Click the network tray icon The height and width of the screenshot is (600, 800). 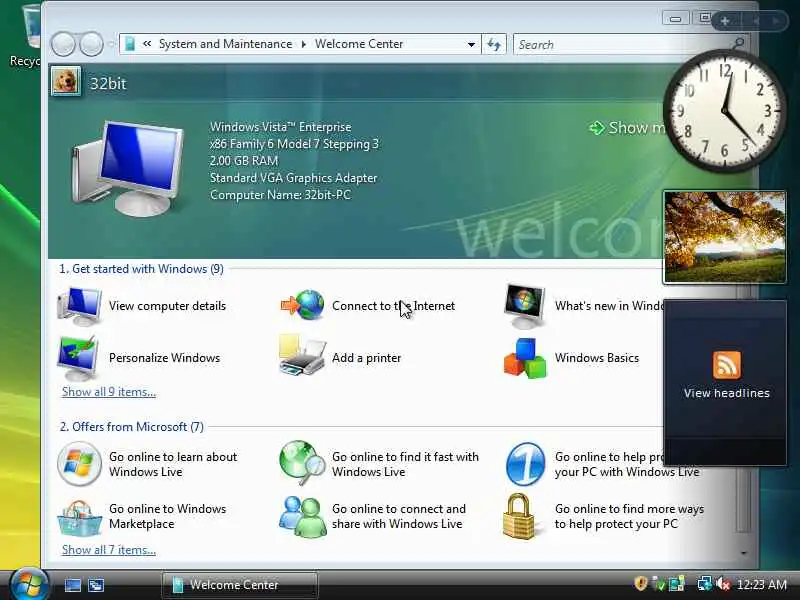click(x=705, y=584)
